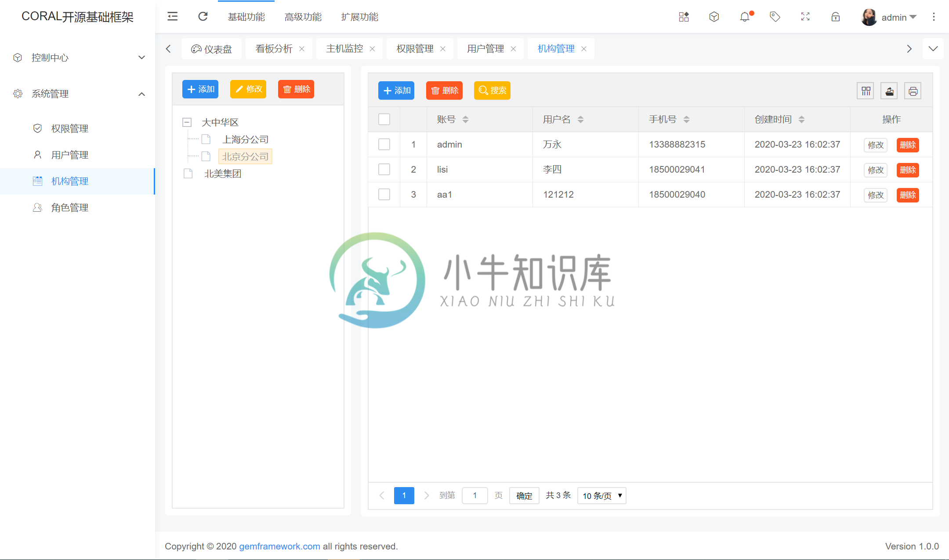Open the vertical three-dot more menu
The image size is (949, 560).
click(934, 17)
